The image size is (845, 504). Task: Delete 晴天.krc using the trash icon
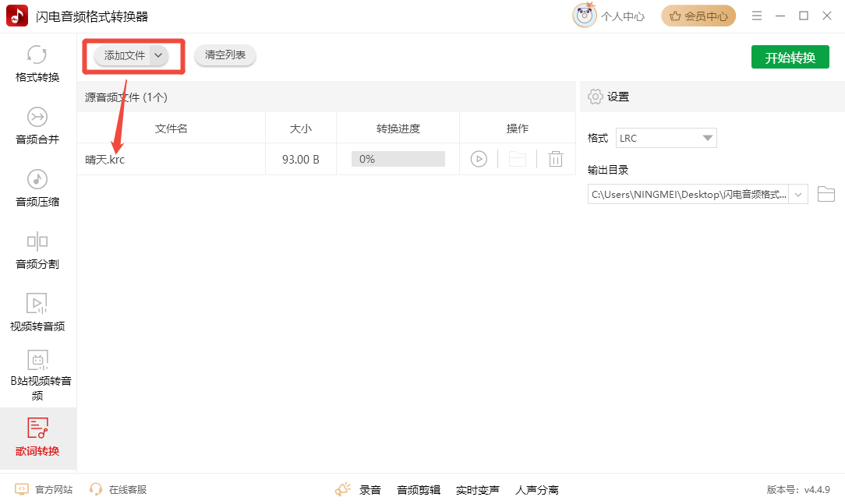click(555, 159)
